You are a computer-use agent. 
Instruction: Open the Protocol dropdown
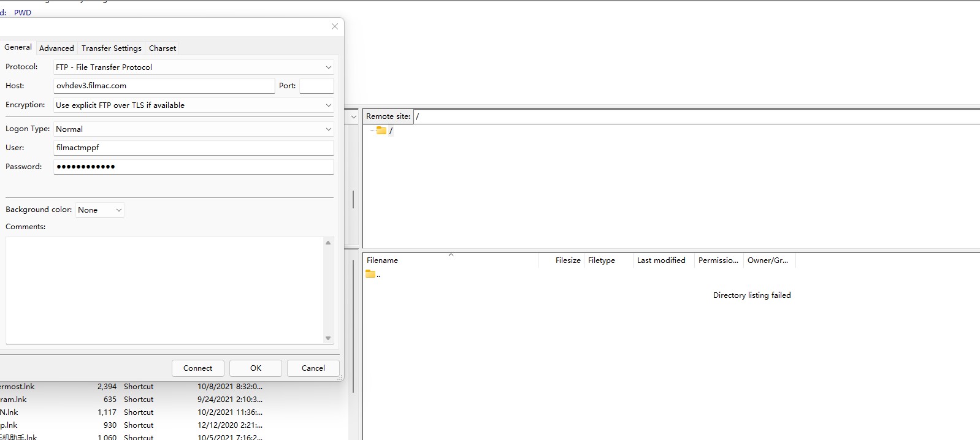pos(194,67)
